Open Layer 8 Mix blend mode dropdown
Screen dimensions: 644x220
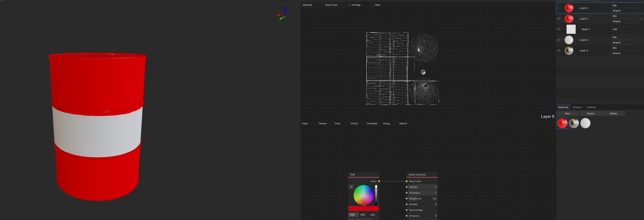(x=624, y=5)
